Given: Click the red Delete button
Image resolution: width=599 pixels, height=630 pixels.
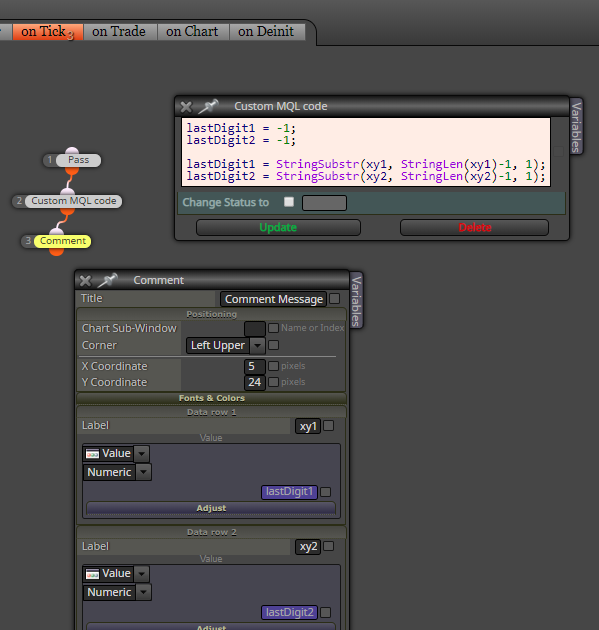Looking at the screenshot, I should [474, 227].
